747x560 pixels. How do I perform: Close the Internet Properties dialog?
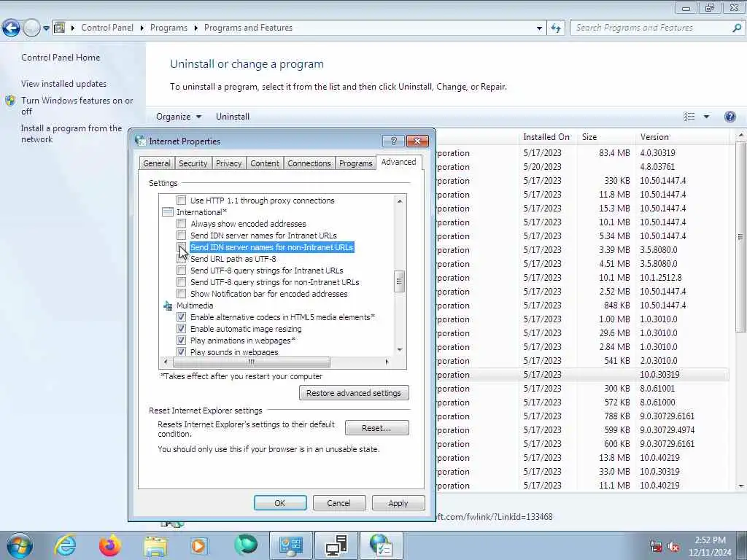pyautogui.click(x=417, y=141)
